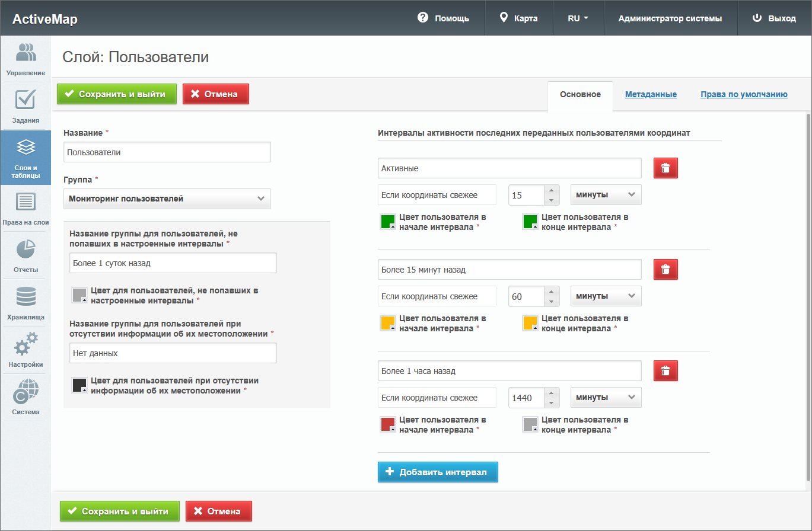
Task: Delete the Более 1 часа назад interval
Action: (665, 371)
